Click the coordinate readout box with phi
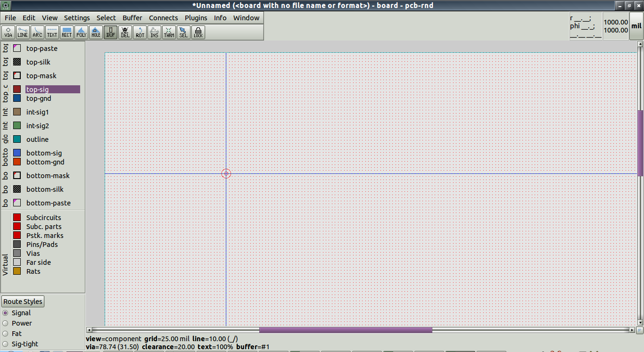Image resolution: width=644 pixels, height=352 pixels. 586,26
